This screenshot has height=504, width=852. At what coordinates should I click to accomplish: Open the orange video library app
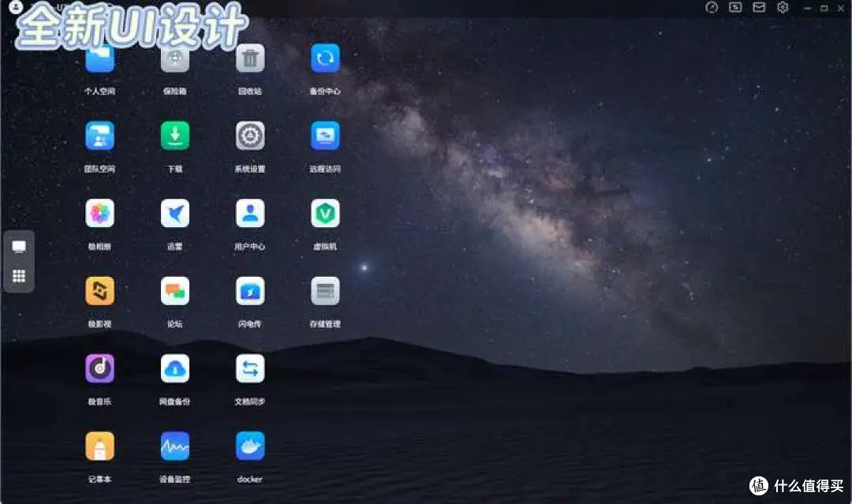(x=99, y=291)
